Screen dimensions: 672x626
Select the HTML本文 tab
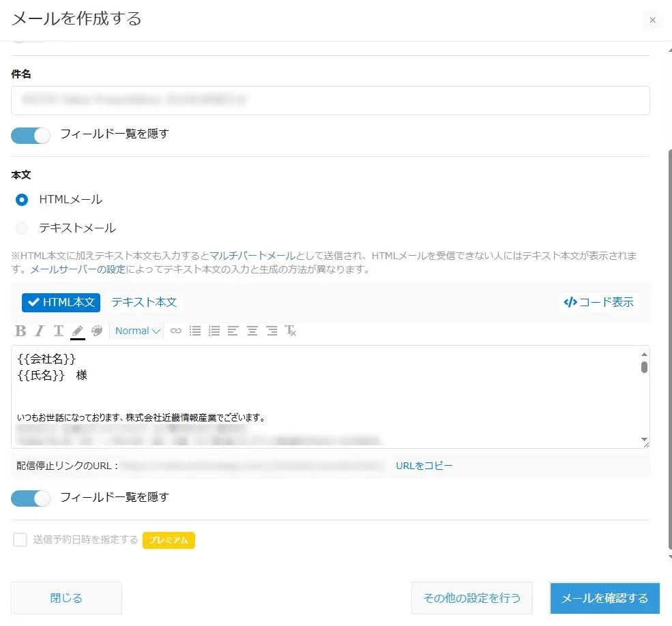(61, 302)
